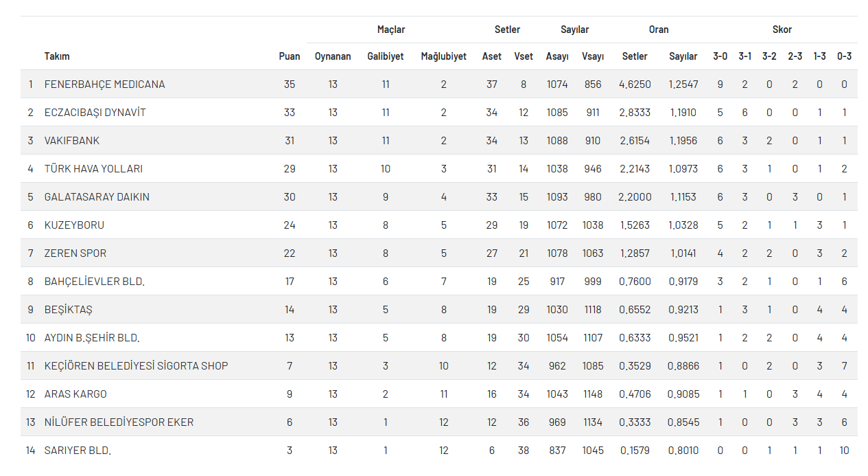Select the Galibiyet column header

coord(386,56)
